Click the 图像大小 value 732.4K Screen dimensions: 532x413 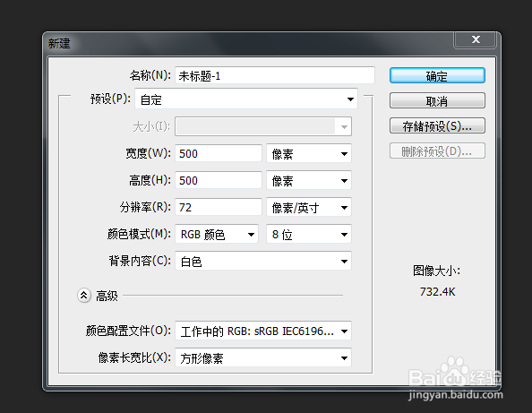(x=437, y=292)
